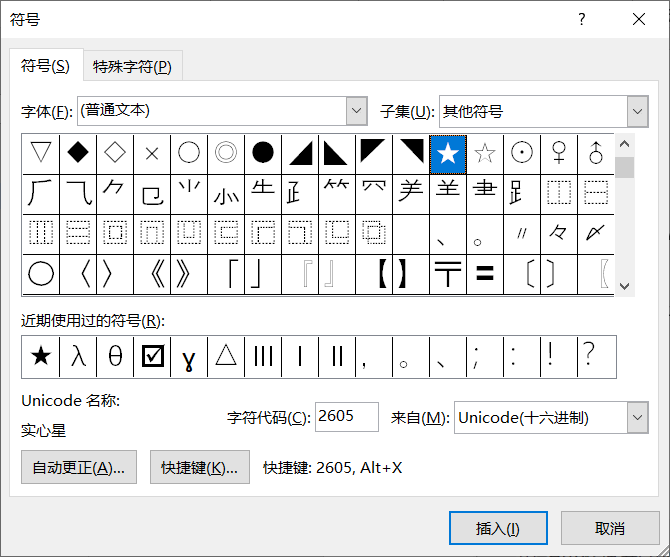Select the double circle bullseye symbol

coord(226,153)
